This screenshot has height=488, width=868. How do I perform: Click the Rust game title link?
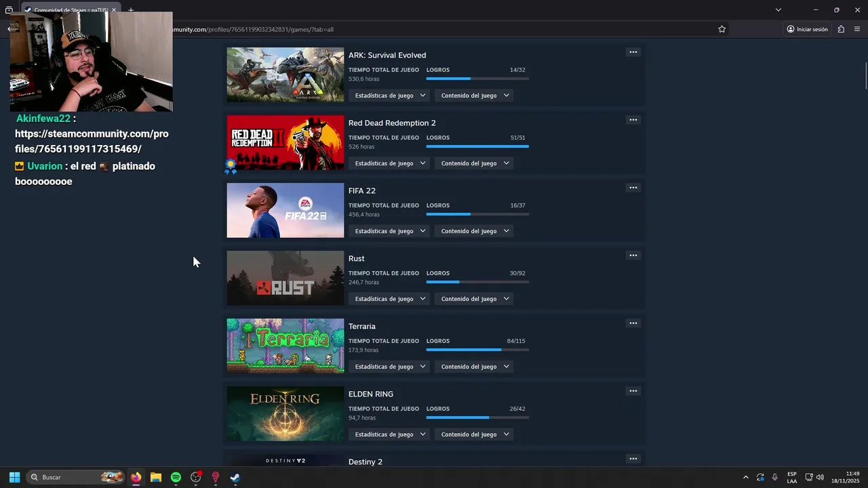point(357,258)
